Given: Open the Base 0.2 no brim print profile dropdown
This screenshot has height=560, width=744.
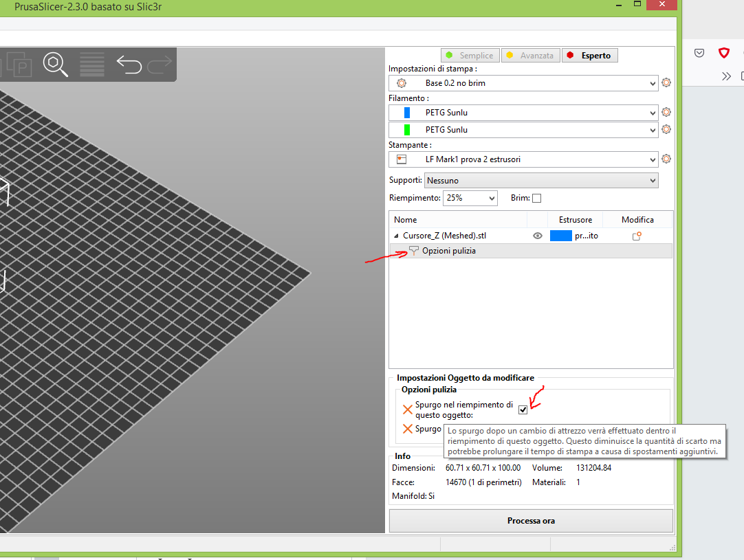Looking at the screenshot, I should [x=523, y=83].
